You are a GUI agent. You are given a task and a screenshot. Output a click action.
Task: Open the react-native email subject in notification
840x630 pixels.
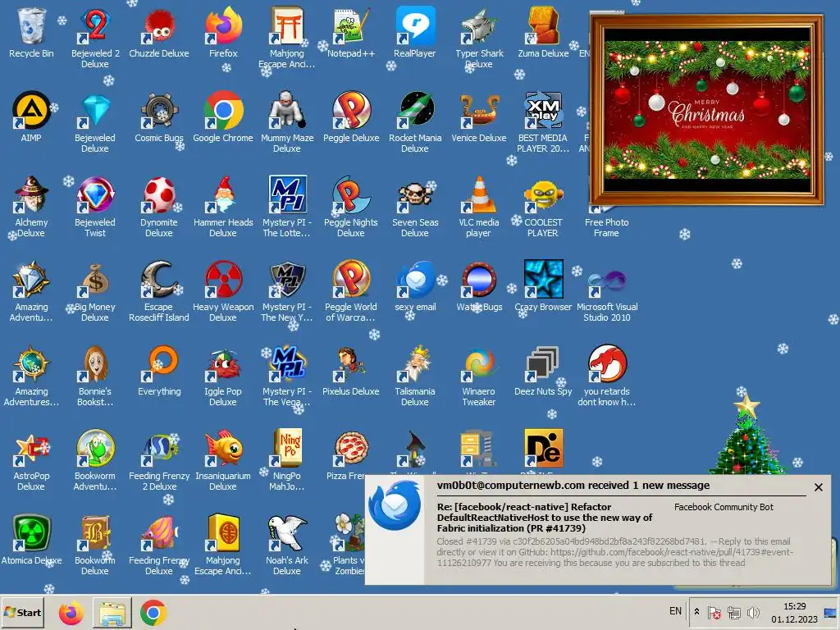pyautogui.click(x=545, y=518)
